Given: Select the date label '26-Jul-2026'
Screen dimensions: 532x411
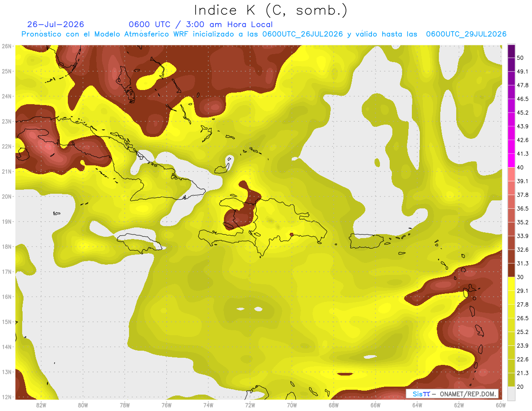Looking at the screenshot, I should [x=55, y=24].
